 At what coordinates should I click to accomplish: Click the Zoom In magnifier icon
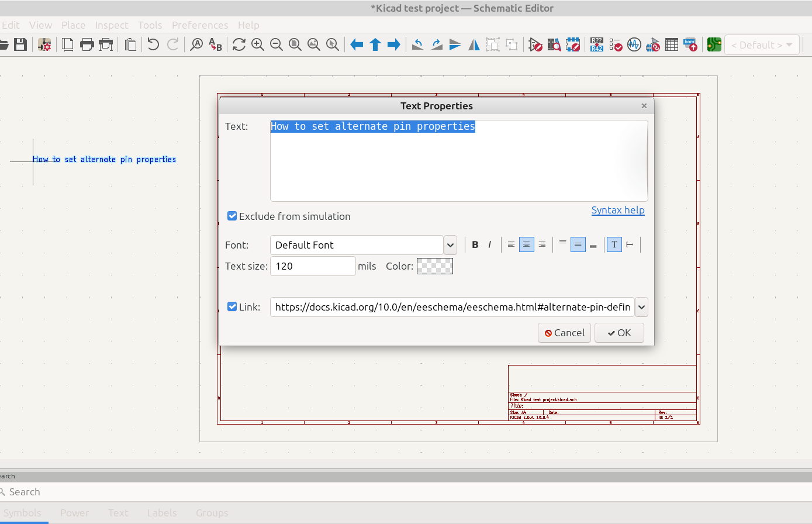pos(257,44)
